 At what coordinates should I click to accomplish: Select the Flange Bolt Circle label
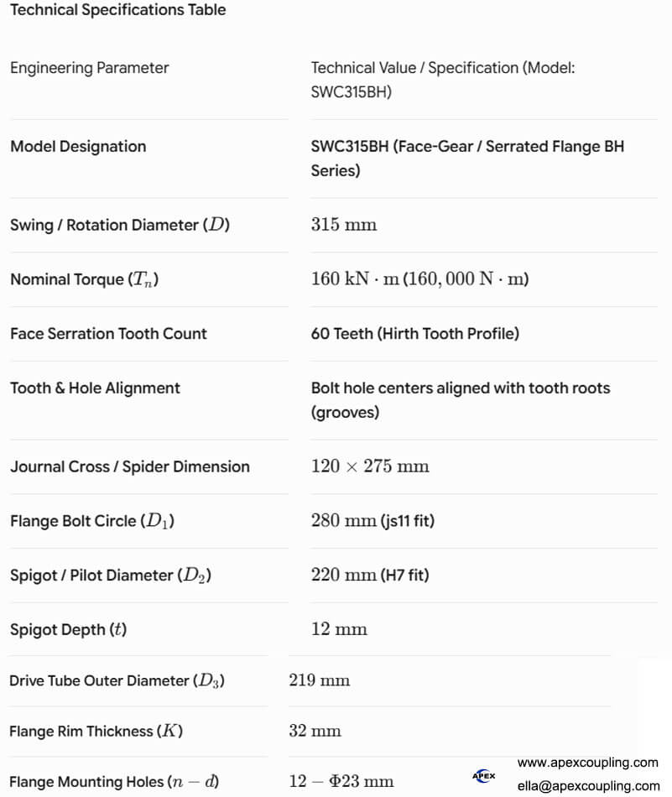click(92, 521)
